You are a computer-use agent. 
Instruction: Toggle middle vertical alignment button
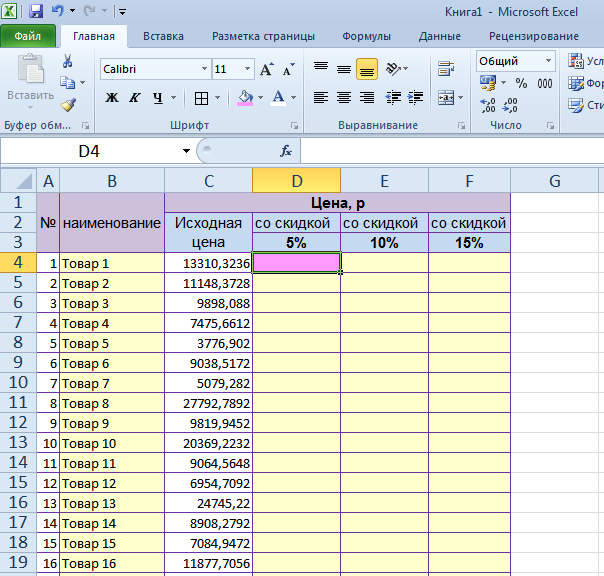(x=344, y=70)
